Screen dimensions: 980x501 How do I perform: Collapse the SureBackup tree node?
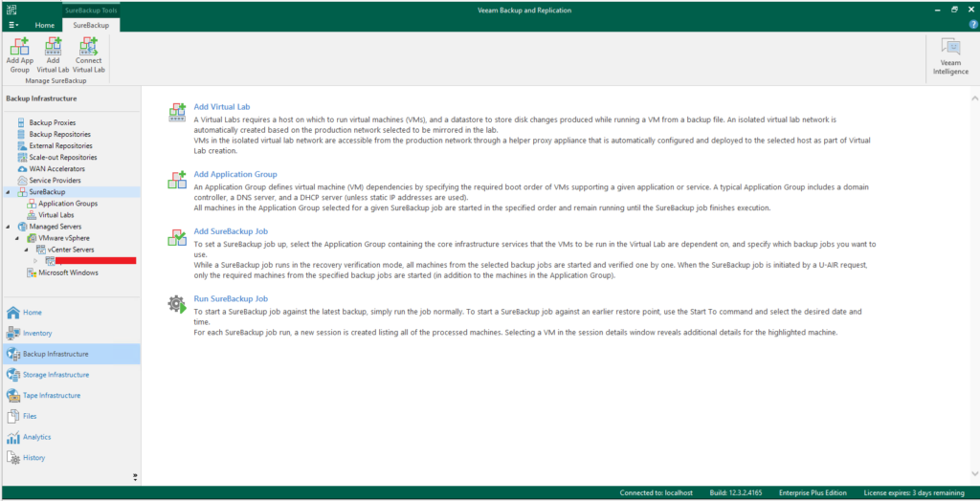click(x=10, y=192)
